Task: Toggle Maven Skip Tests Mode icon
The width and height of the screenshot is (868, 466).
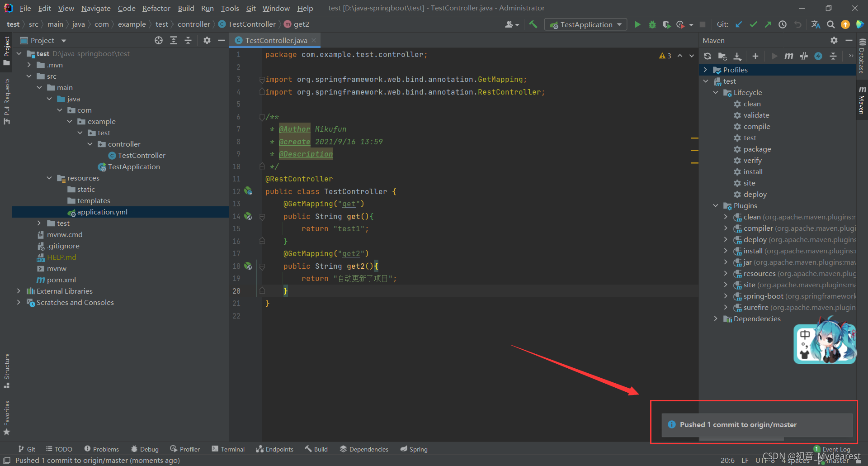Action: [818, 56]
